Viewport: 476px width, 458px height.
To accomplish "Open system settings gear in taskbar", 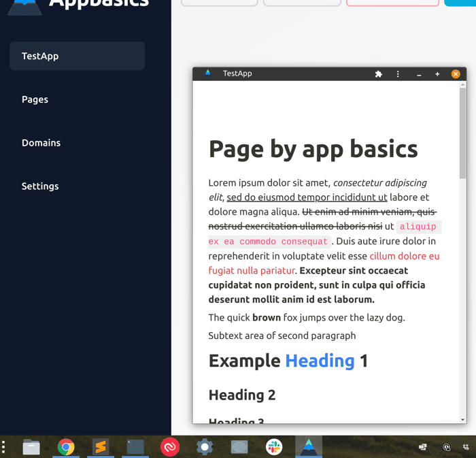I will pos(205,446).
